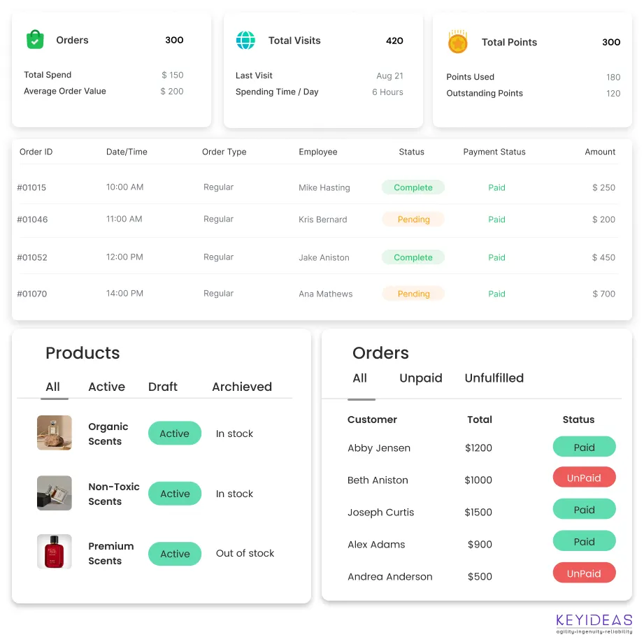Select the Unfulfilled orders tab
Screen dimensions: 644x644
[494, 378]
